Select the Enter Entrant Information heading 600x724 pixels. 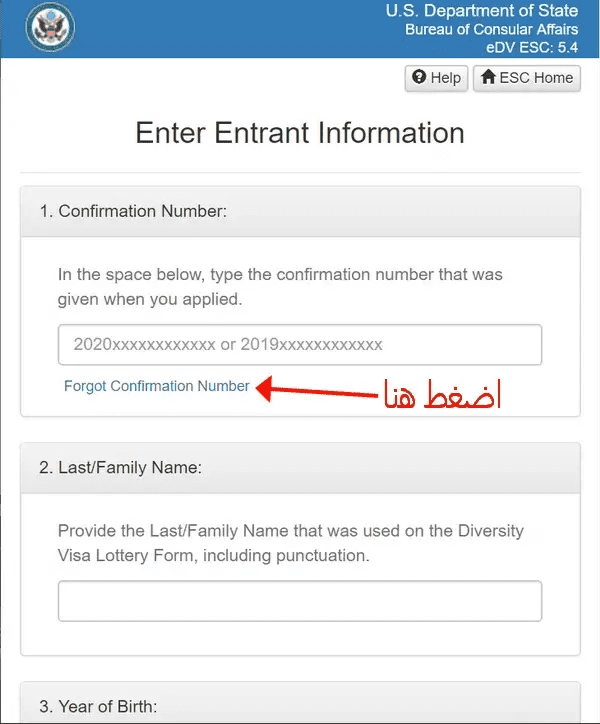[x=299, y=133]
